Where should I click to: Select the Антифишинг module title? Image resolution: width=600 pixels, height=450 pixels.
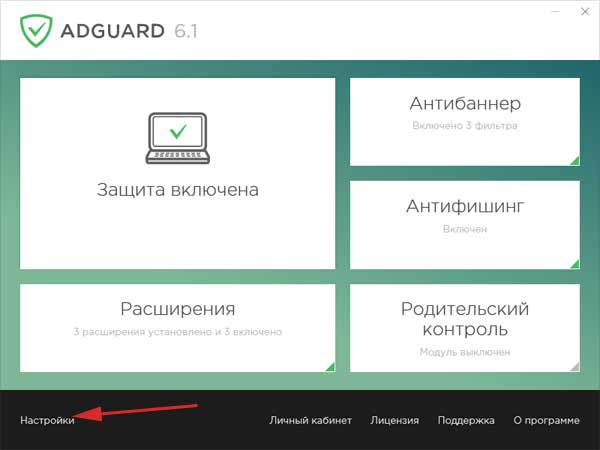click(x=465, y=207)
